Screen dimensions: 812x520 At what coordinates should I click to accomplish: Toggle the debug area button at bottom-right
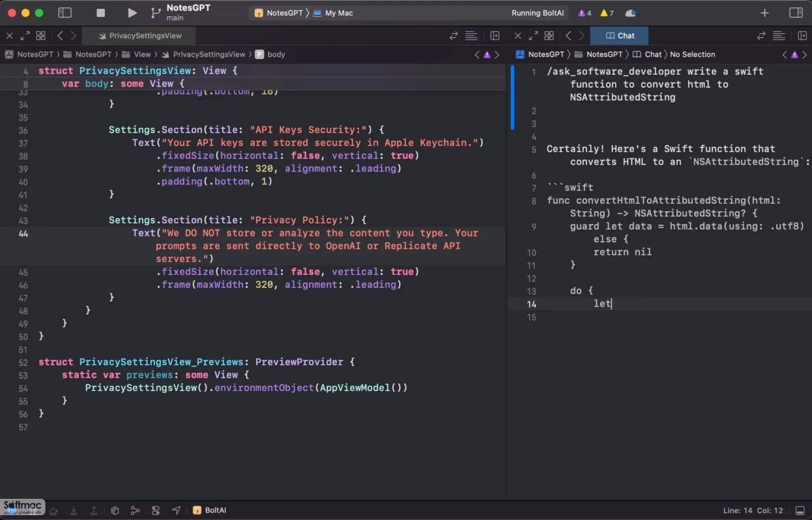(800, 510)
